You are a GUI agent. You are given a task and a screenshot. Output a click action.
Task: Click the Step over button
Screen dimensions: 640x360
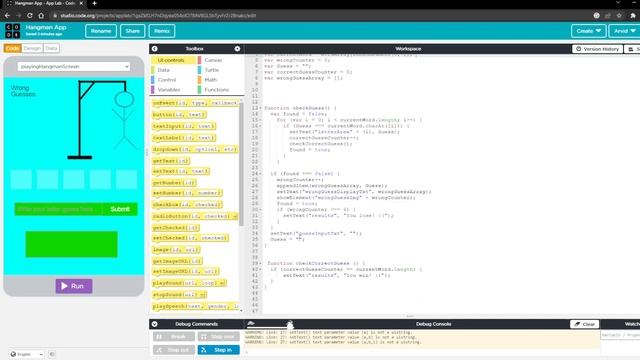coord(219,336)
